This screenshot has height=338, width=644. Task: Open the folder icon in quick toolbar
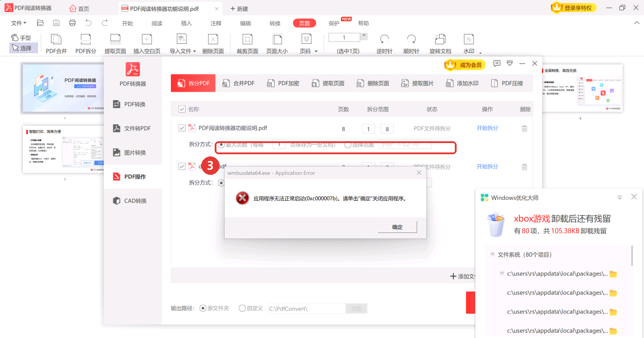(40, 23)
